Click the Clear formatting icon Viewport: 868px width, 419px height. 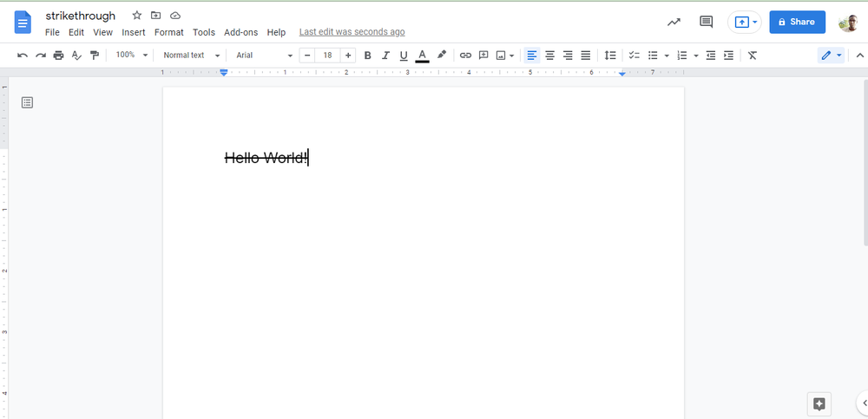click(753, 56)
